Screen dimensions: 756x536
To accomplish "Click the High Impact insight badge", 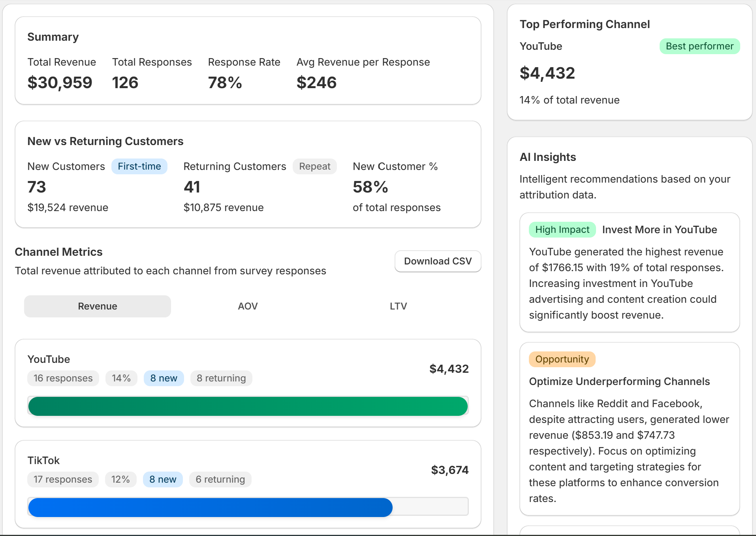I will pyautogui.click(x=562, y=229).
